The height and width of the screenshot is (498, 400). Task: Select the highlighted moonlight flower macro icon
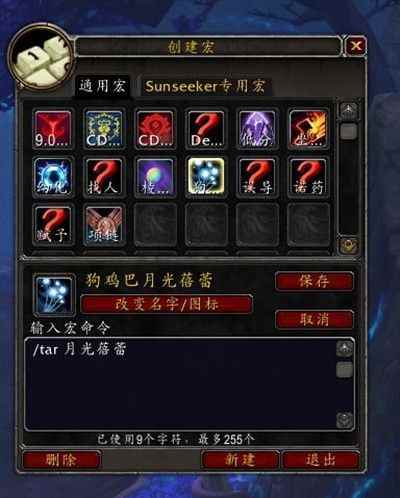(x=206, y=177)
